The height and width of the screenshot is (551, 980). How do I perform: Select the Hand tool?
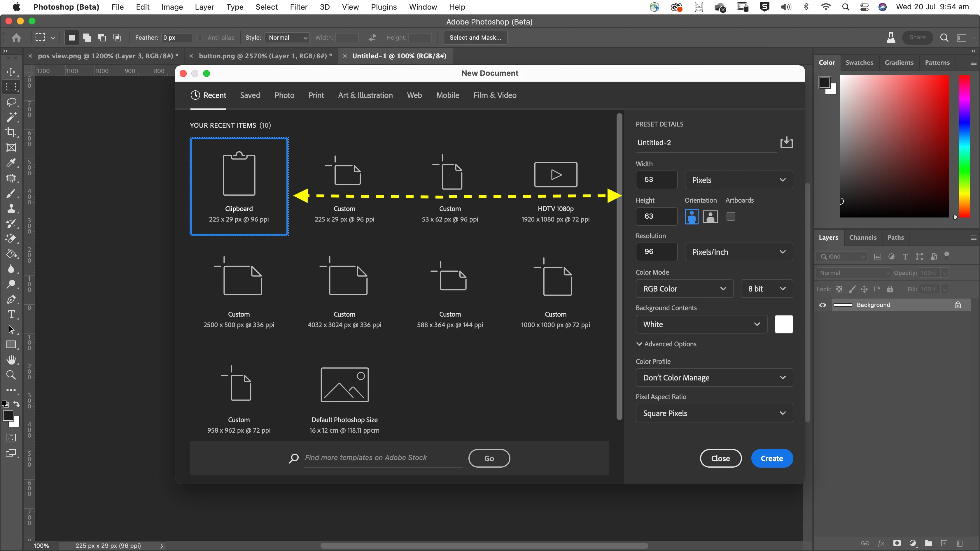click(11, 360)
